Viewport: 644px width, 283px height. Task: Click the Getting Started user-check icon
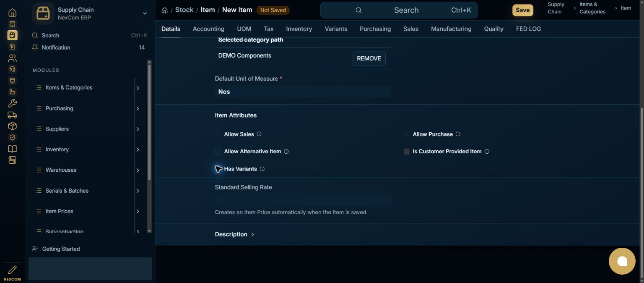(x=35, y=249)
